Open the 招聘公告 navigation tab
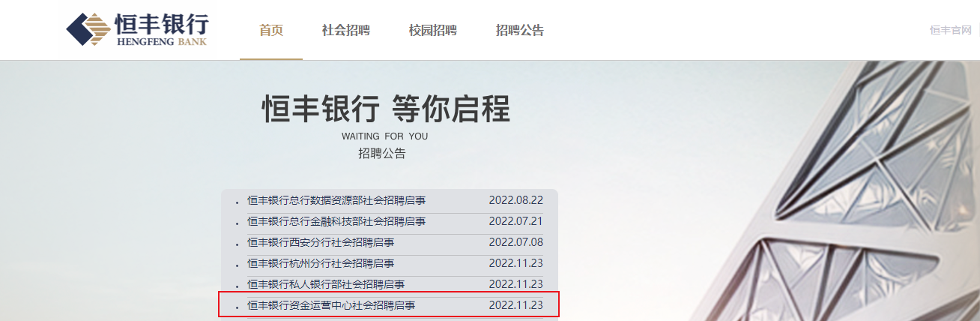980x321 pixels. pyautogui.click(x=520, y=31)
